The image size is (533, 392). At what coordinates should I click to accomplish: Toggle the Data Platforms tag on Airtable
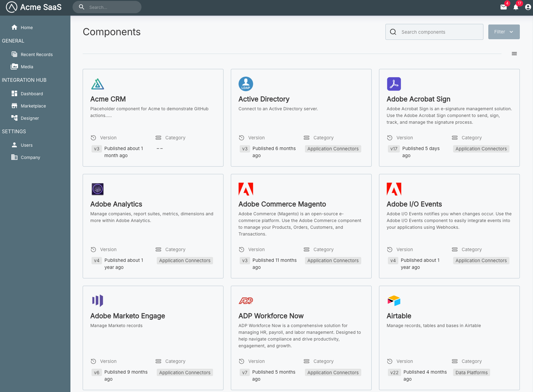coord(471,372)
